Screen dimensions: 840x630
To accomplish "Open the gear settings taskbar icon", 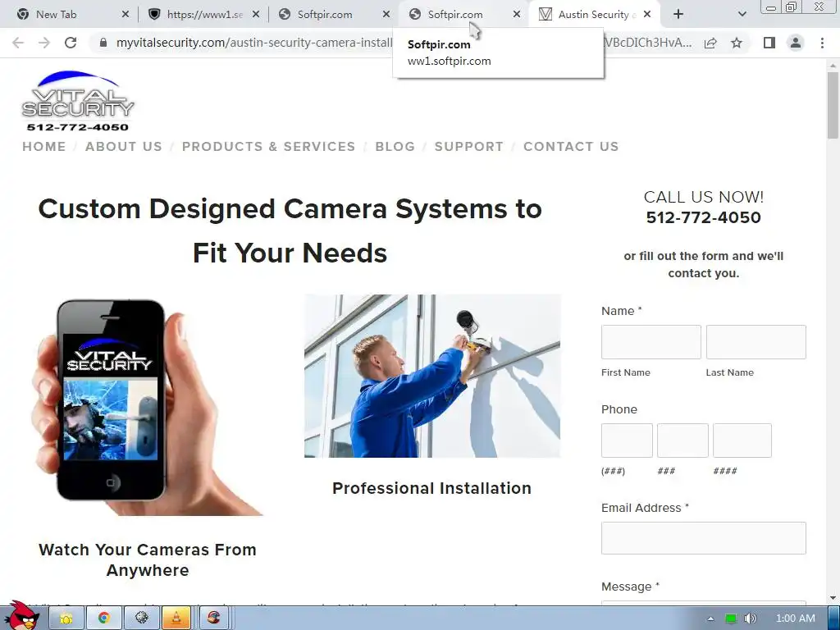I will click(141, 619).
